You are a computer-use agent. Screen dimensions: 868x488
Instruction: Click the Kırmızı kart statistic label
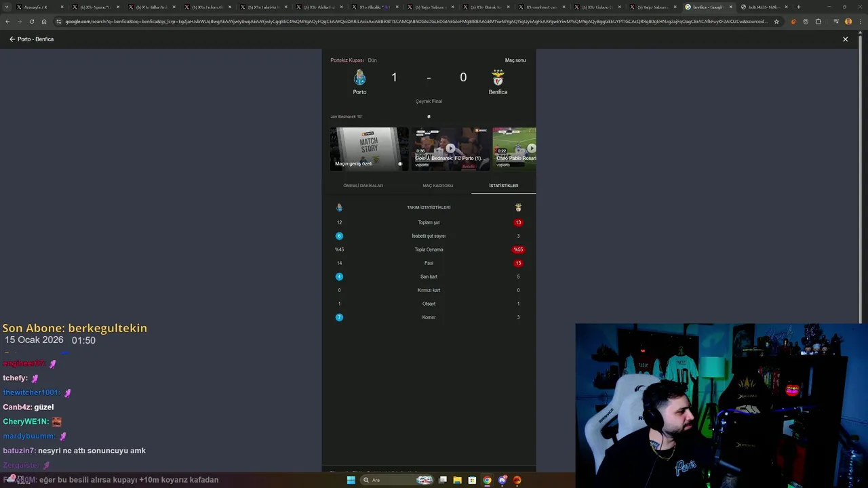click(x=429, y=290)
